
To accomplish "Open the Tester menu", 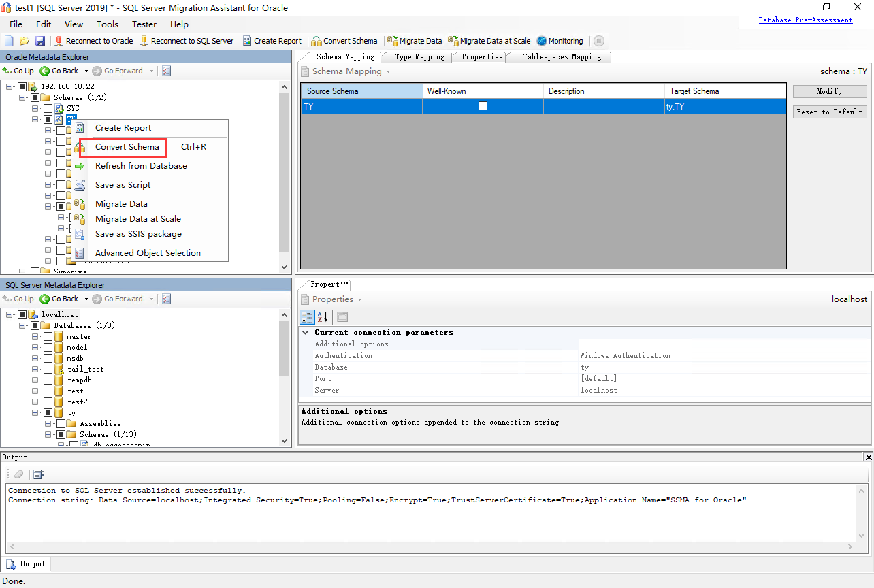I will 144,24.
